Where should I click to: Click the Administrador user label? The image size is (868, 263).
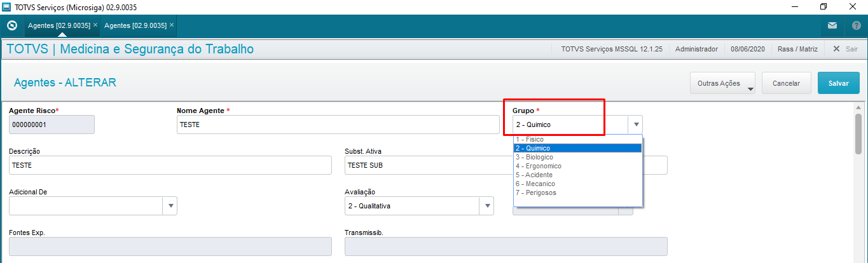(x=696, y=49)
